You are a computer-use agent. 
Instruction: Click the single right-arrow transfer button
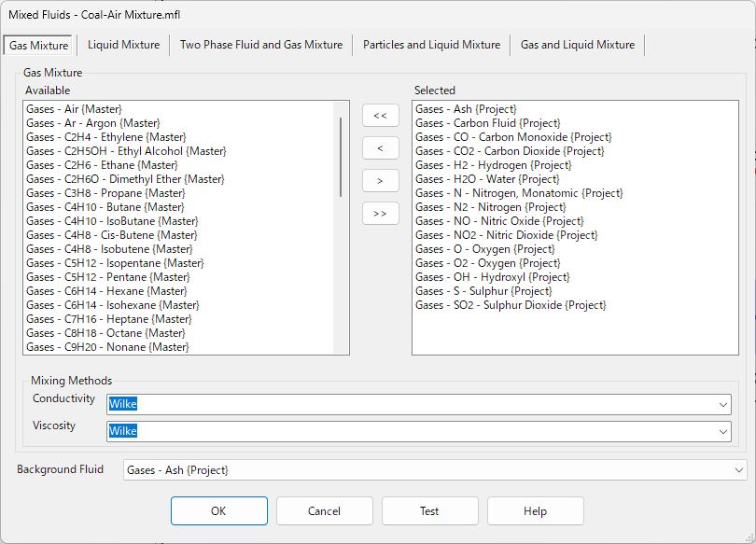tap(380, 180)
